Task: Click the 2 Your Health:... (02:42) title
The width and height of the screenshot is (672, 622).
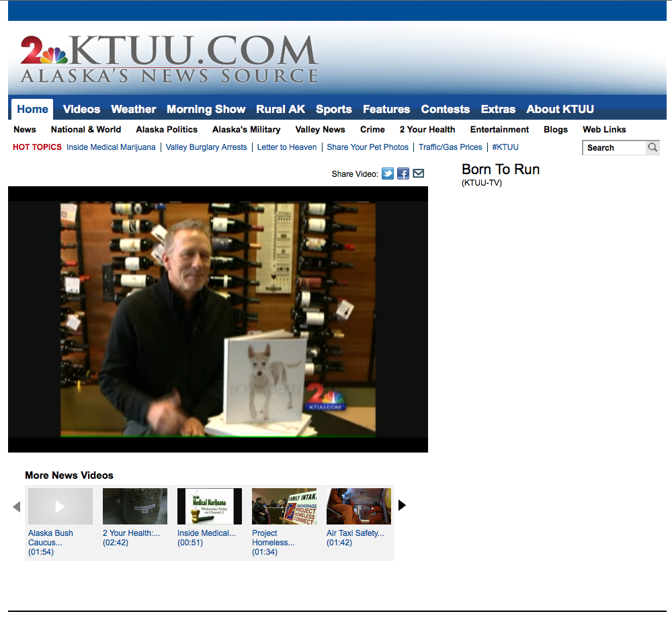Action: 131,537
